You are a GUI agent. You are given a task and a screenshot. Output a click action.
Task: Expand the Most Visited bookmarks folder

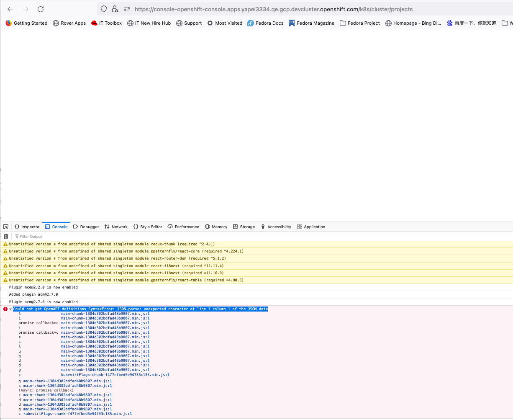pos(225,23)
